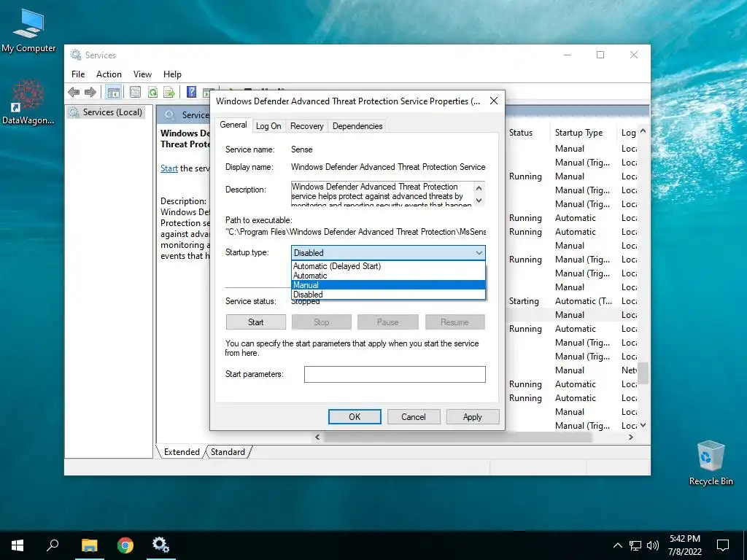Open the View menu
The width and height of the screenshot is (747, 560).
142,74
